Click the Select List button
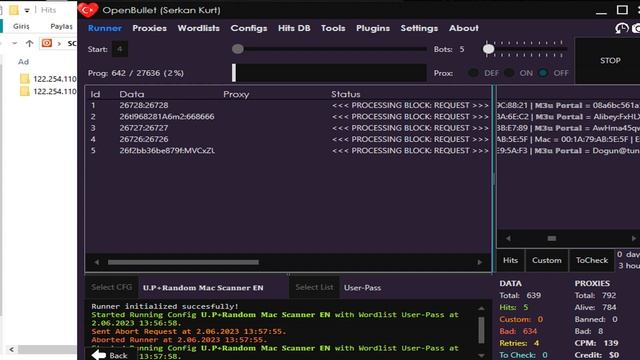Screen dimensions: 640x360 tap(314, 287)
